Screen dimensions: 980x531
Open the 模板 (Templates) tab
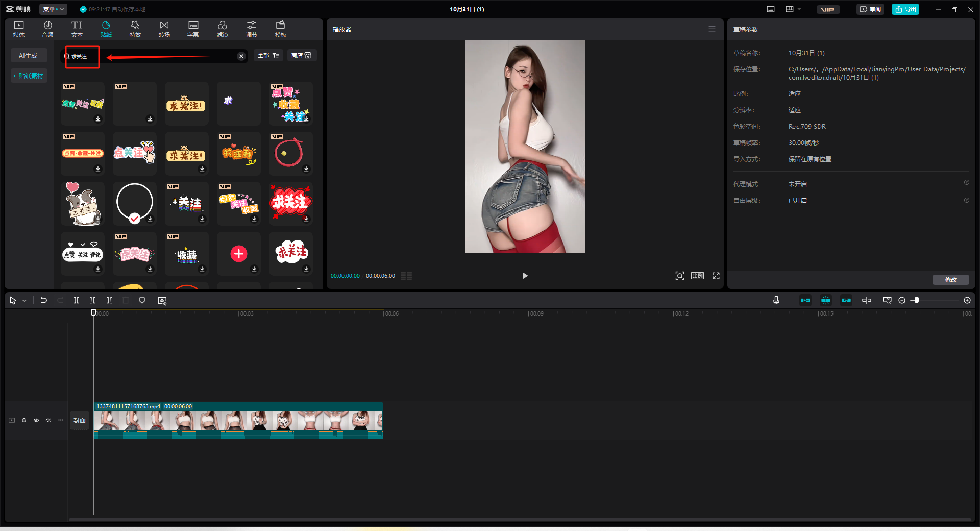coord(281,29)
